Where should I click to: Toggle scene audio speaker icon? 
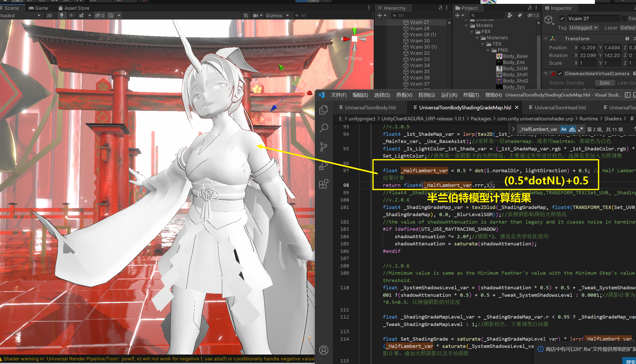coord(71,15)
